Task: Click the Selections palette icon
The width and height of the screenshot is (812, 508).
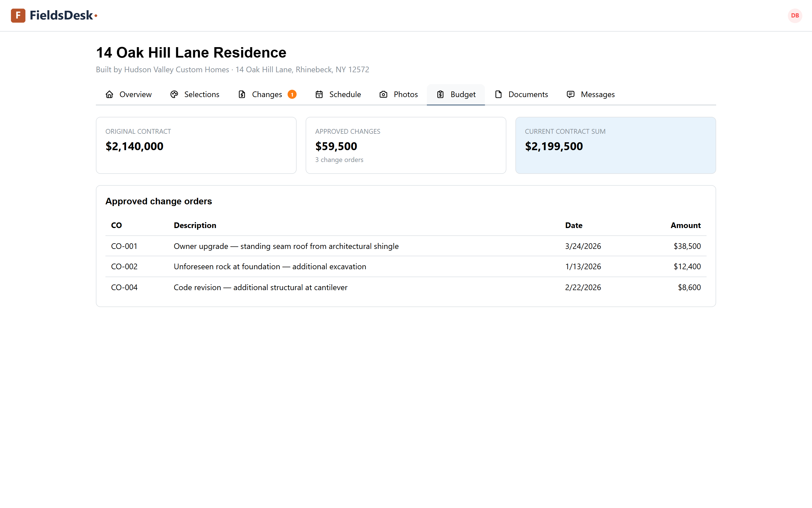Action: (x=174, y=95)
